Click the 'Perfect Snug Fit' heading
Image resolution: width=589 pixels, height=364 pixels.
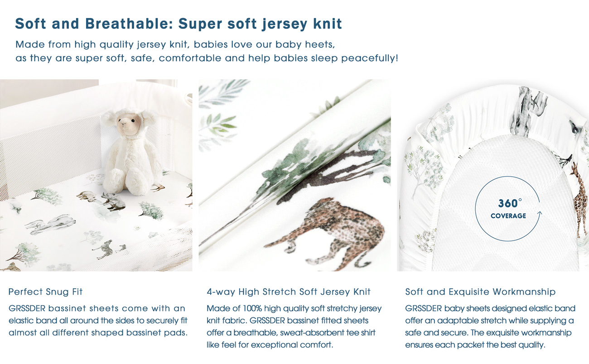click(x=45, y=292)
